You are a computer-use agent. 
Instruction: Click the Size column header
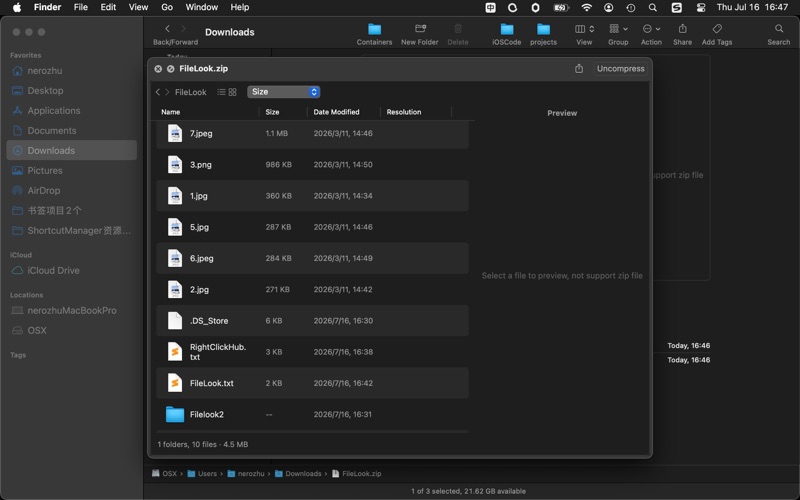272,112
